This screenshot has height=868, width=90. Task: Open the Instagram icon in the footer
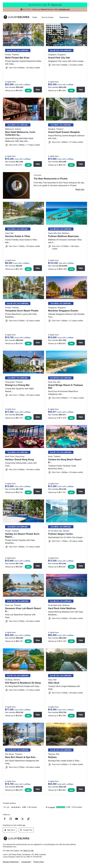(11, 819)
